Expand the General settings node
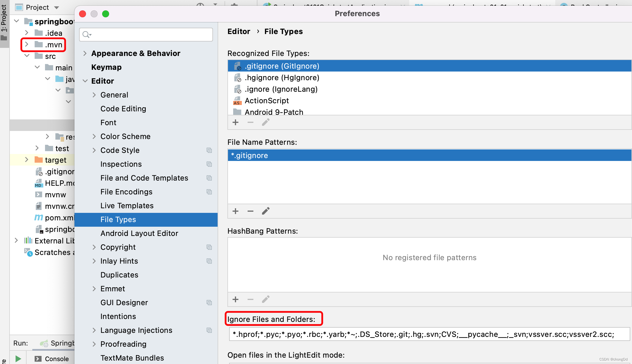This screenshot has width=632, height=364. click(x=94, y=95)
